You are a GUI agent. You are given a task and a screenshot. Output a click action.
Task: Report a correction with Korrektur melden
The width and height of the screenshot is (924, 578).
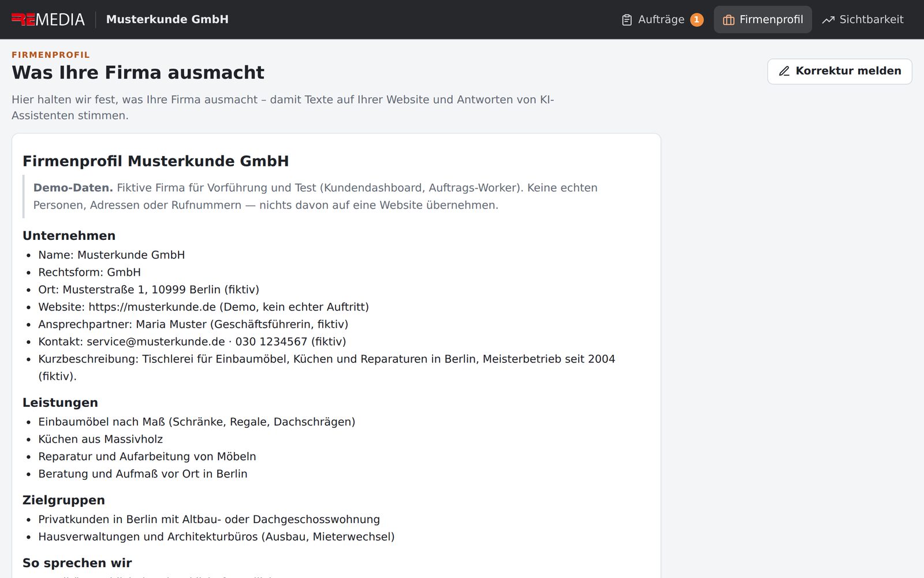pyautogui.click(x=840, y=71)
